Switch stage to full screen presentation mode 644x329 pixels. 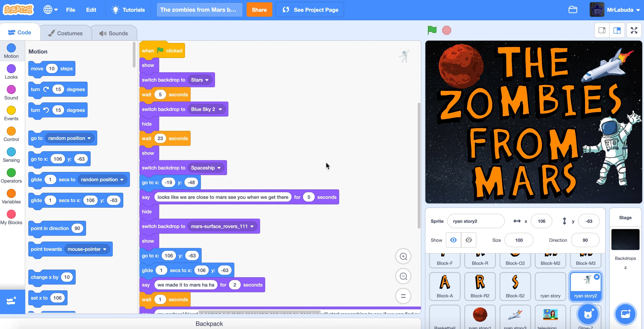pyautogui.click(x=634, y=30)
